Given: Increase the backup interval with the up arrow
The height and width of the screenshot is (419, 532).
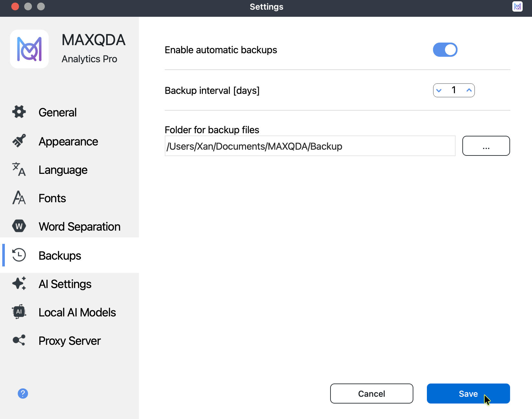Looking at the screenshot, I should coord(469,90).
